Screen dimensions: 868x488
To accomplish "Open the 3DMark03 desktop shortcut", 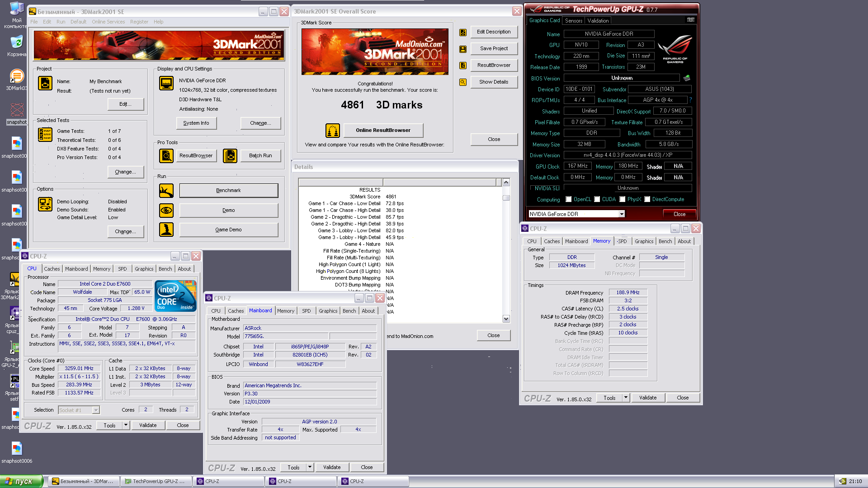I will [17, 80].
